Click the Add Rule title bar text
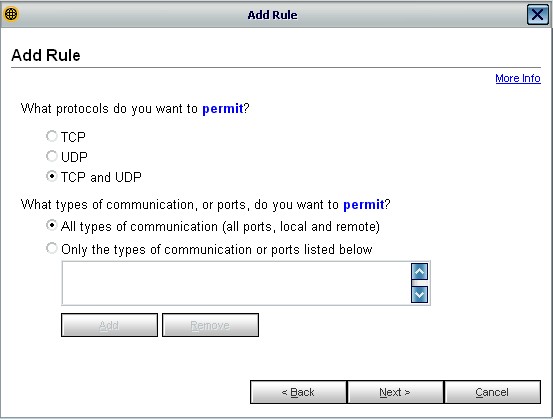 (272, 15)
